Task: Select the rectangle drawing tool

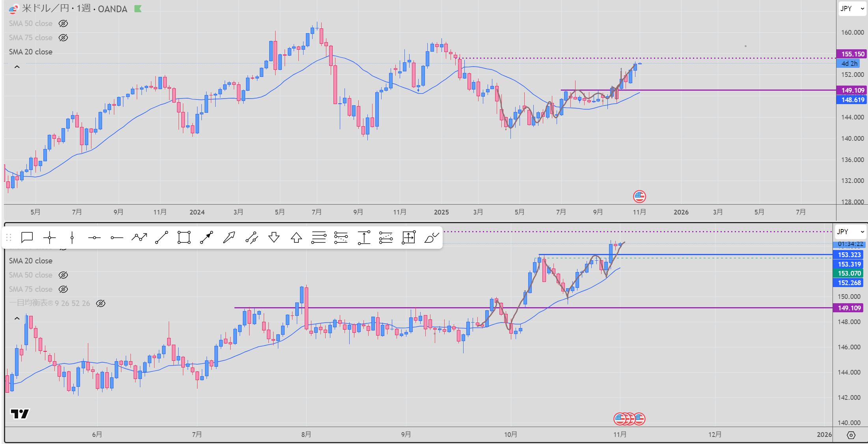Action: tap(184, 237)
